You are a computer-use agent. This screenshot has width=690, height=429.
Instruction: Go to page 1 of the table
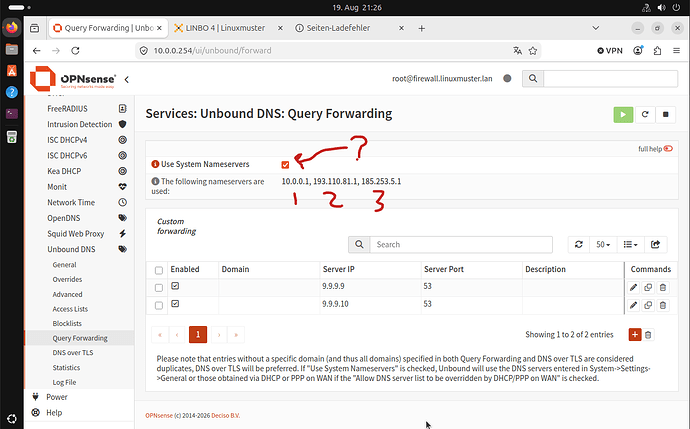coord(198,335)
